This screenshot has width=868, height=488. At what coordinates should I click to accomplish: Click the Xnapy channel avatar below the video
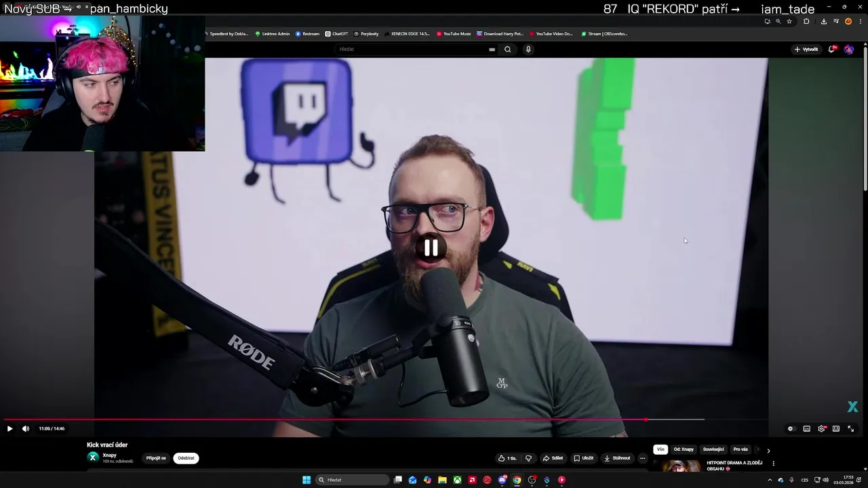[93, 457]
